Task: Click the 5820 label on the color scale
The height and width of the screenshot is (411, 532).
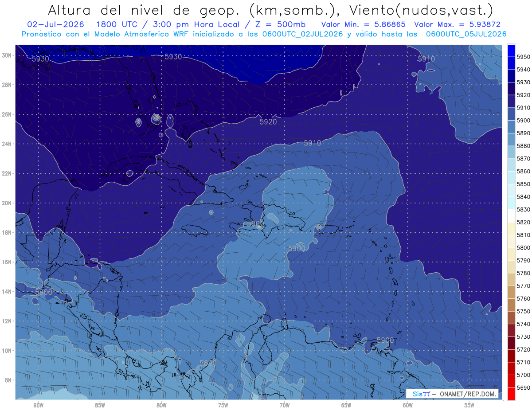Action: pos(524,222)
